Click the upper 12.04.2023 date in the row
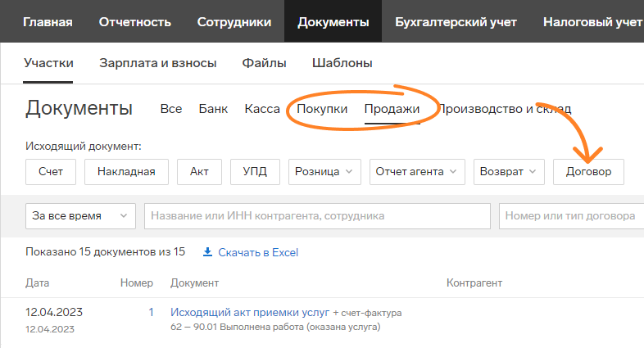This screenshot has width=644, height=348. pos(54,312)
